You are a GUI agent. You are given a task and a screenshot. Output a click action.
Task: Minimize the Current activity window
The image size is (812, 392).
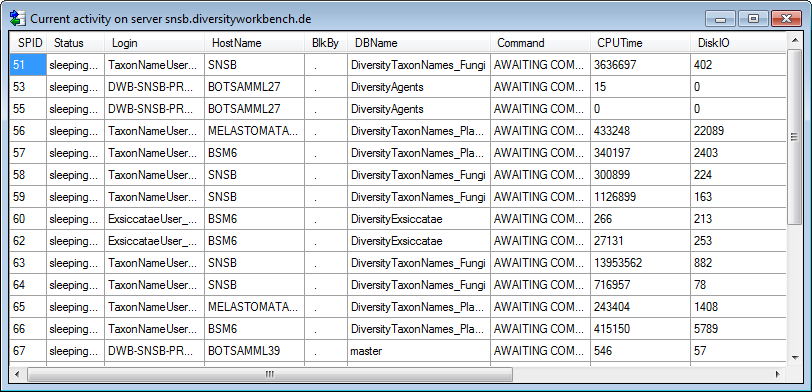point(721,19)
